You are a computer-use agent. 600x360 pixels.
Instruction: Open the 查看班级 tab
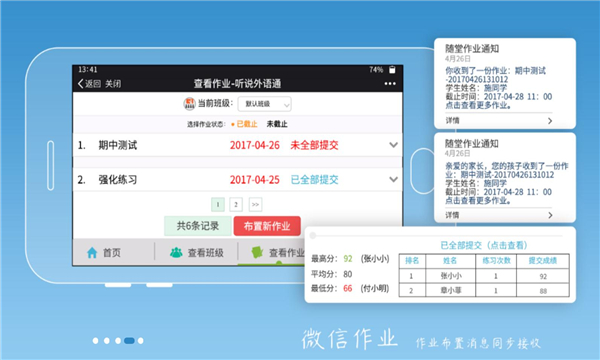(x=196, y=252)
